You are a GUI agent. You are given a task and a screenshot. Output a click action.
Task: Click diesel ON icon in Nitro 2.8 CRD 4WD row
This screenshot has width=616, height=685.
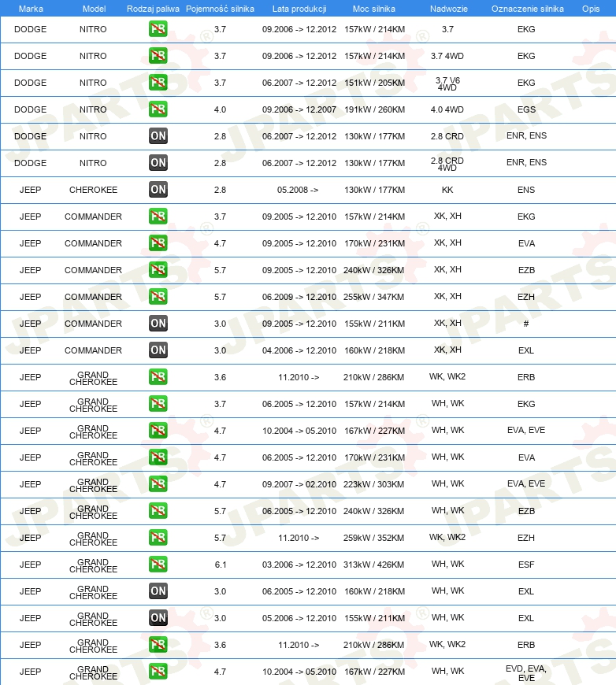point(158,163)
